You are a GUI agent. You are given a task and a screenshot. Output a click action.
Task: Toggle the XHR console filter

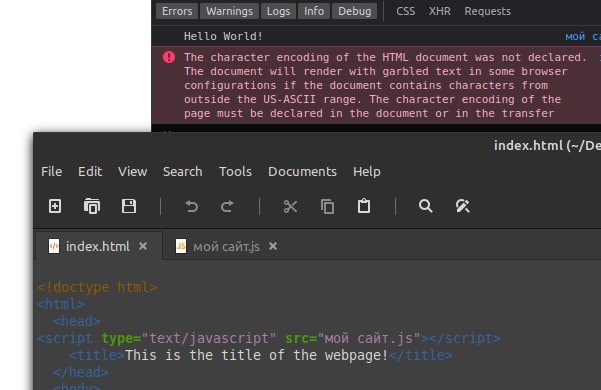(440, 11)
